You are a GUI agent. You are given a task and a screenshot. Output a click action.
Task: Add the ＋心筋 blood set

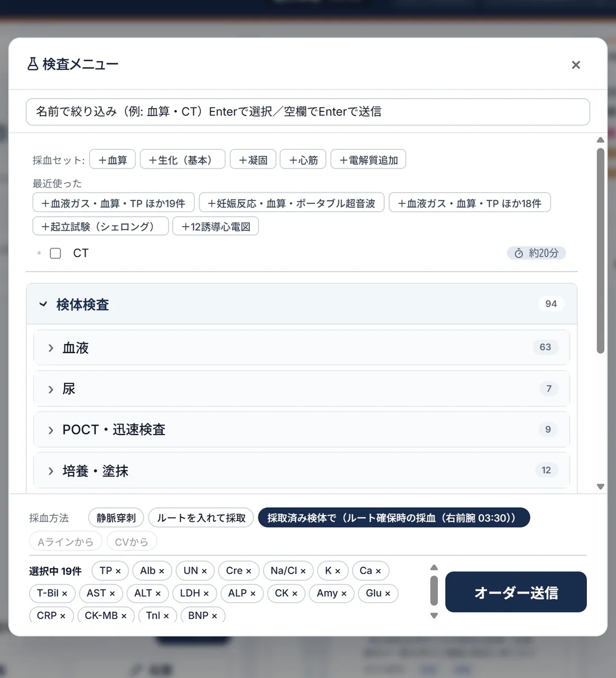click(303, 160)
